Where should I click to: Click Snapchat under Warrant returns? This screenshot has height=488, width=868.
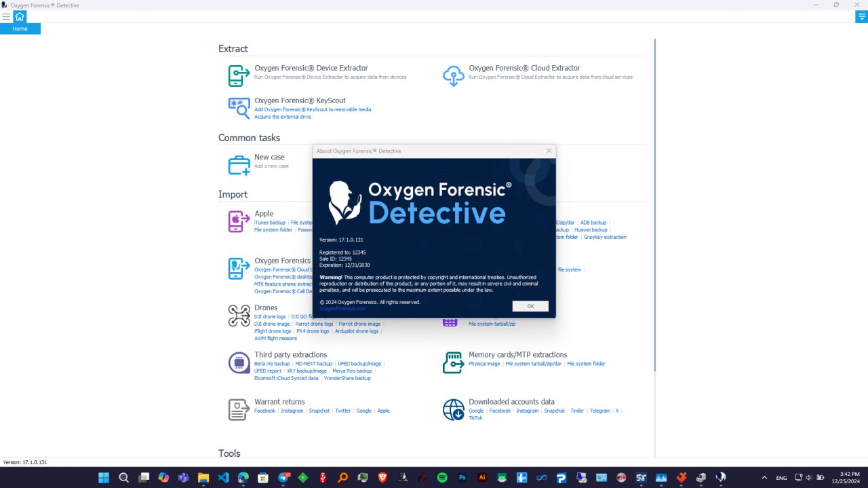tap(319, 411)
